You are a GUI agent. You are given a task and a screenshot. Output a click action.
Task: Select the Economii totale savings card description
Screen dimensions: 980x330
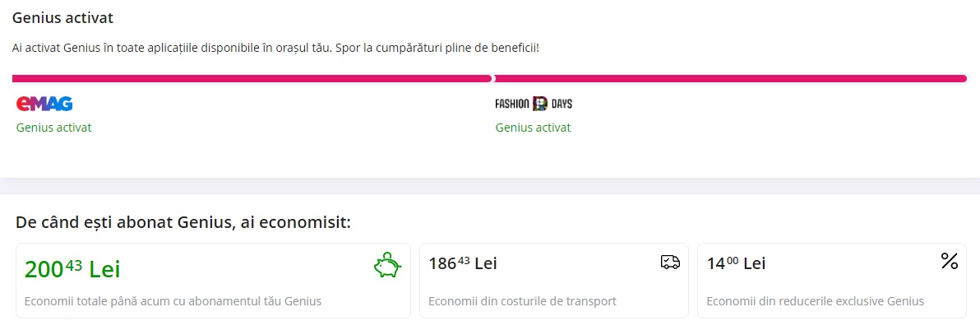pos(173,301)
